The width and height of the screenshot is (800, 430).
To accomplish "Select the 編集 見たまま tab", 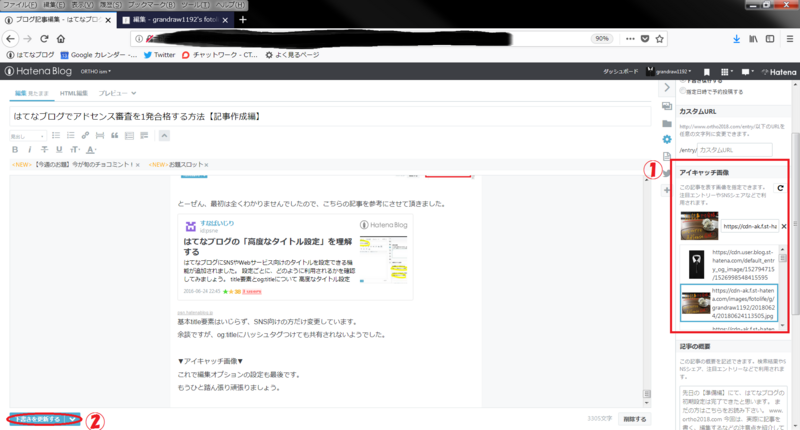I will [32, 93].
